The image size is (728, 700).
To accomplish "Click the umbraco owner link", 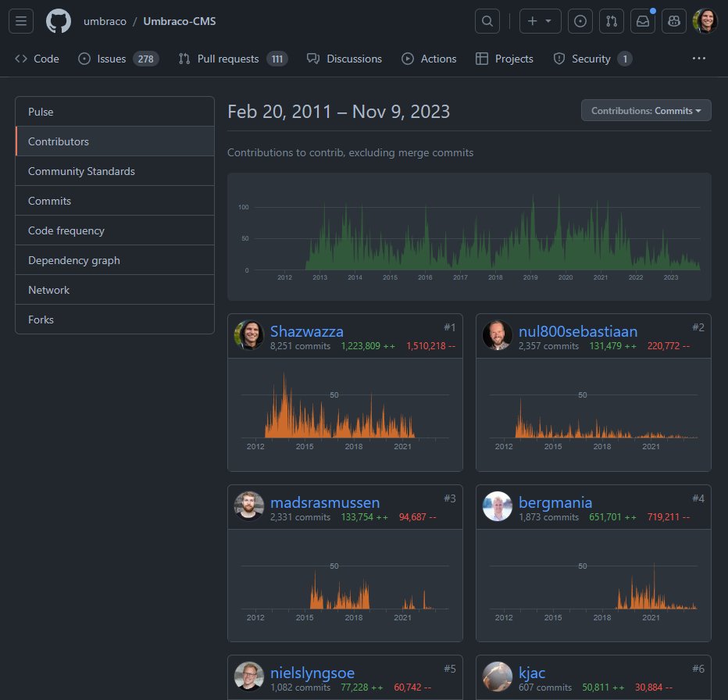I will [x=105, y=21].
